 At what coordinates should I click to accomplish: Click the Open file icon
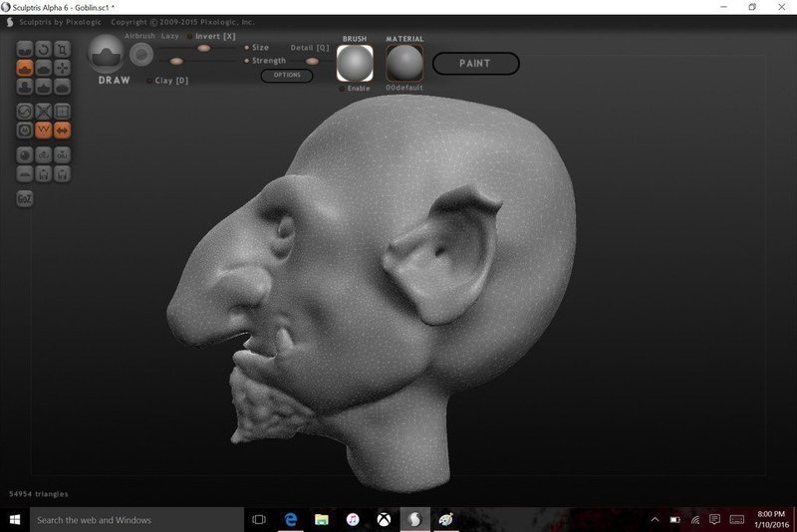(x=44, y=173)
